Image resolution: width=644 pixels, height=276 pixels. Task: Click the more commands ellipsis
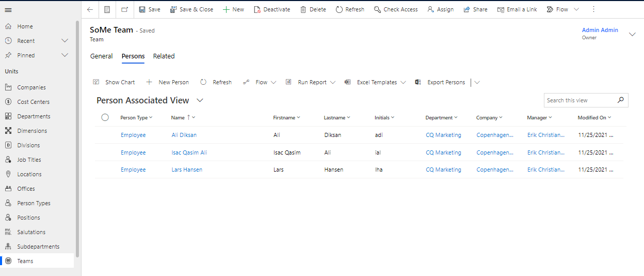coord(593,9)
